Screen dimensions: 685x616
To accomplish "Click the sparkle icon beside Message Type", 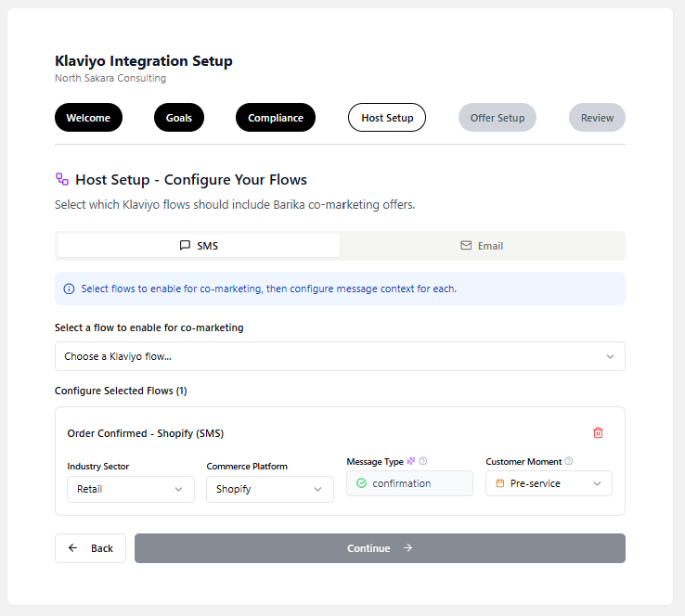I will [x=411, y=461].
